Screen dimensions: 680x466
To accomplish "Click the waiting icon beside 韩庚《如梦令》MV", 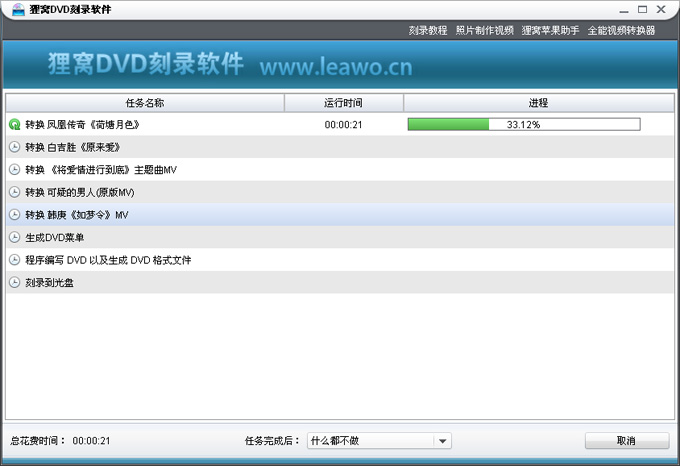I will click(x=15, y=215).
